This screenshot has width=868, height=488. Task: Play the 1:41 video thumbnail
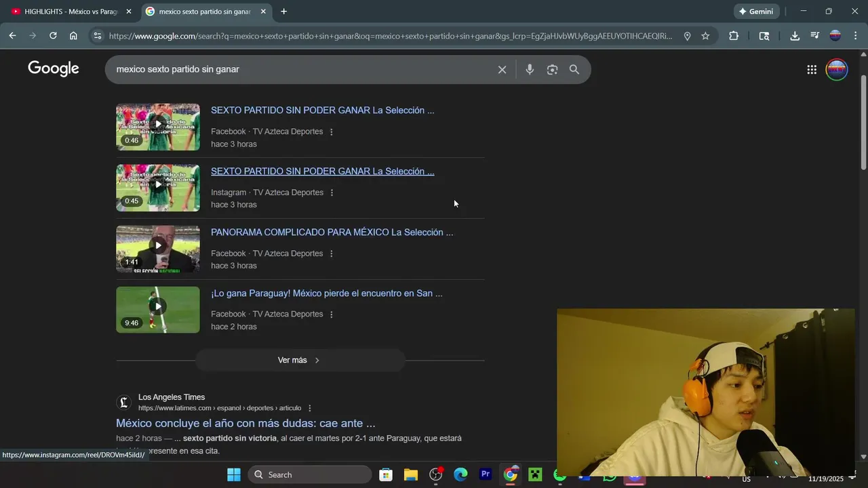158,249
